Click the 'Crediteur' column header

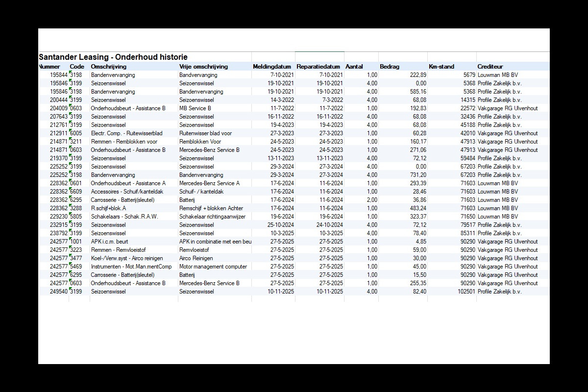tap(490, 67)
